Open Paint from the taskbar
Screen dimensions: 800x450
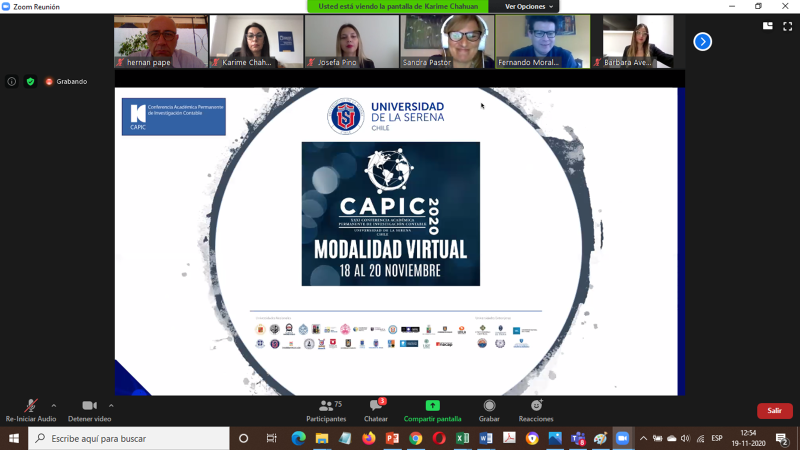[x=601, y=438]
